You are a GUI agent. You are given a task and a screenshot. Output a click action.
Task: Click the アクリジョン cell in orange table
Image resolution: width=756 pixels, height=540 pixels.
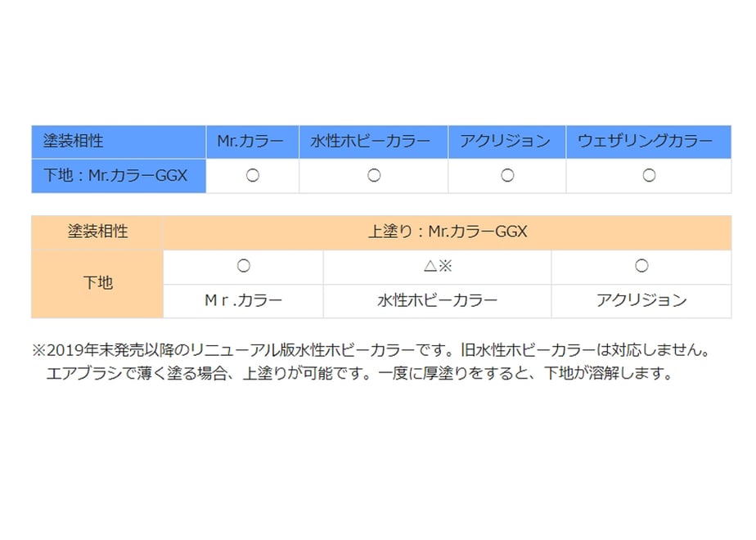(x=641, y=301)
